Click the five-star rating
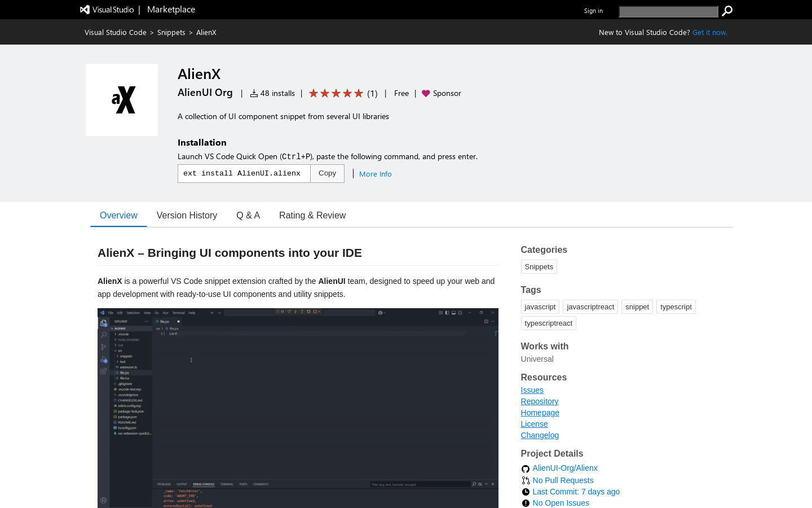 click(336, 93)
